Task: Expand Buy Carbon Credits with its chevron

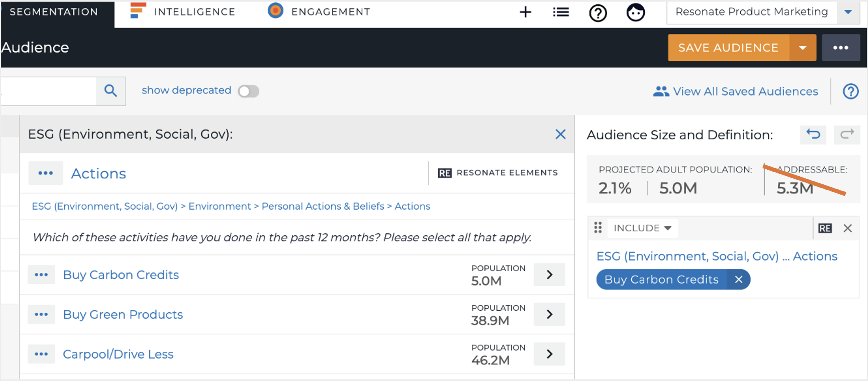Action: (550, 275)
